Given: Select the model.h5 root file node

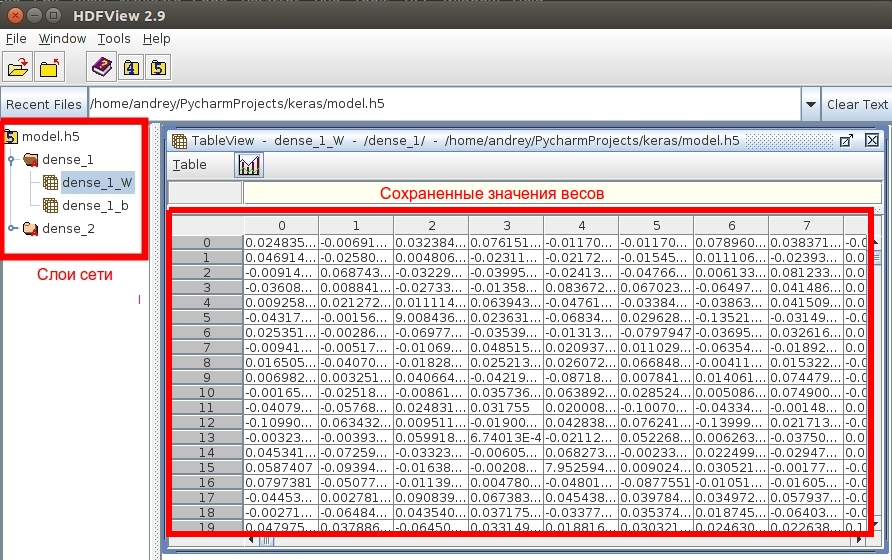Looking at the screenshot, I should tap(50, 137).
